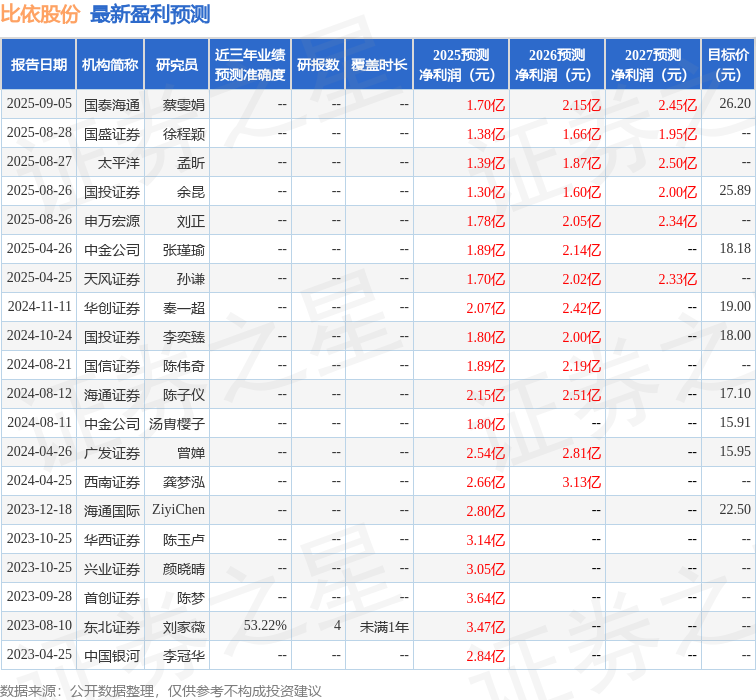Screen dimensions: 756x700
Task: Click the date 2025-08-27
Action: [39, 162]
